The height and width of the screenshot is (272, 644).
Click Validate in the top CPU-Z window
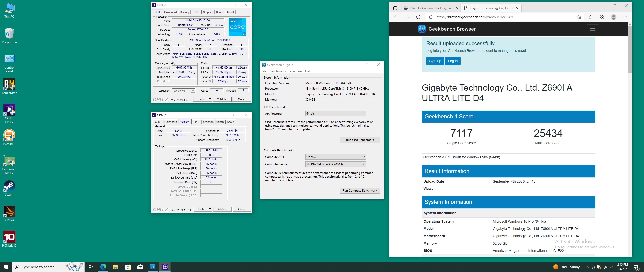click(x=222, y=99)
